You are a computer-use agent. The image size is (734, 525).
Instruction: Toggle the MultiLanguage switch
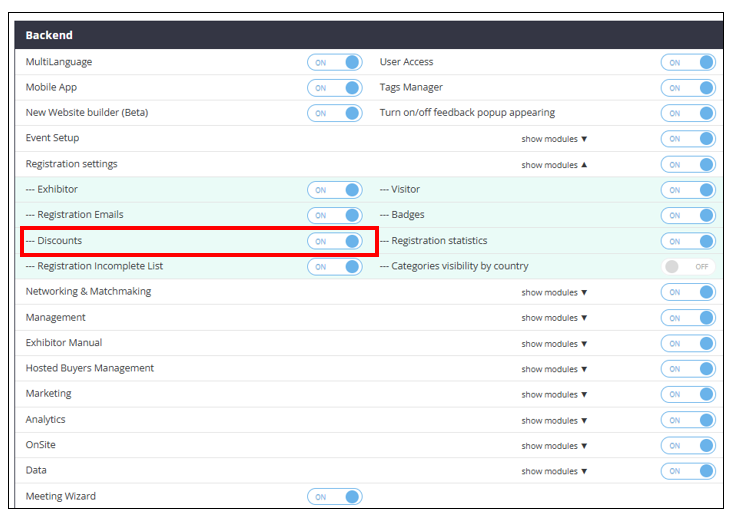334,62
